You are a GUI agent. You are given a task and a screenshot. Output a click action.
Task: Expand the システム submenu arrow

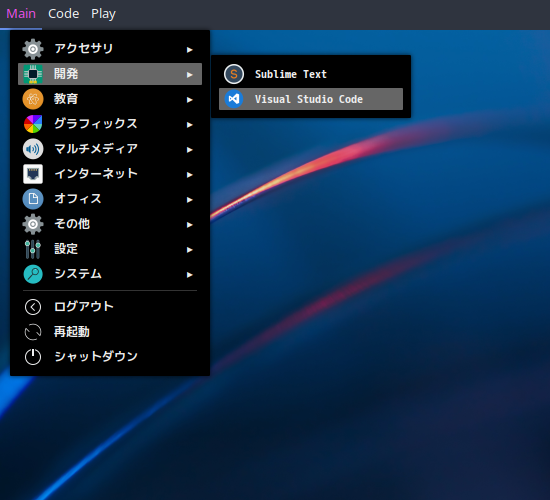(x=189, y=274)
